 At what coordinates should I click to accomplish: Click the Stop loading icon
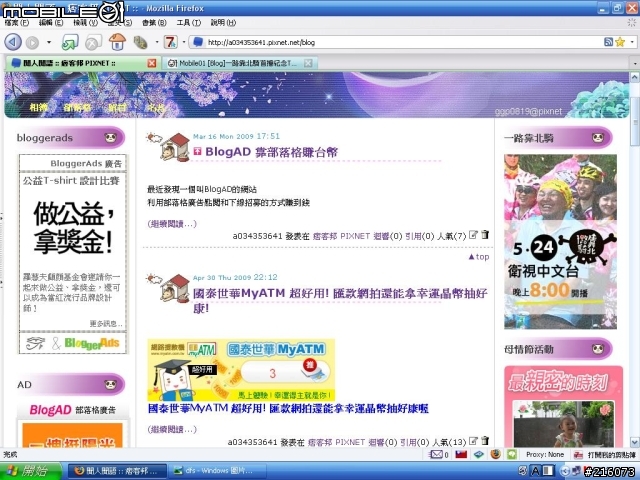tap(93, 42)
